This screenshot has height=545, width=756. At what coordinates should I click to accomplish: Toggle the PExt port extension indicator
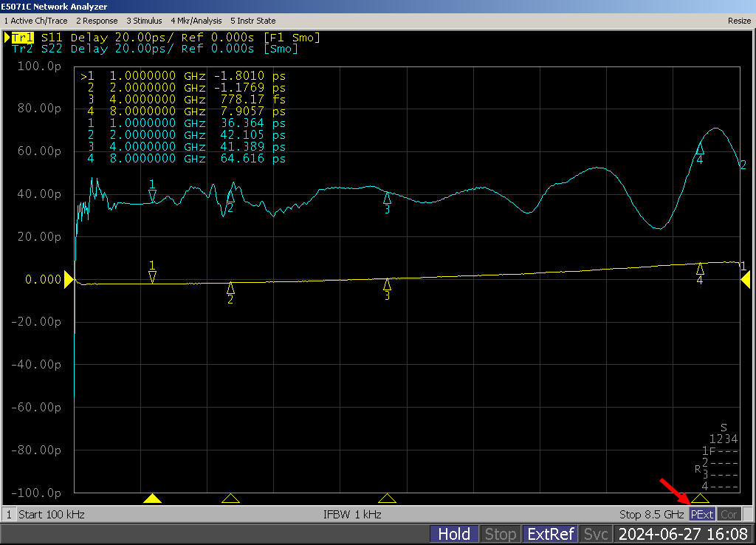702,514
